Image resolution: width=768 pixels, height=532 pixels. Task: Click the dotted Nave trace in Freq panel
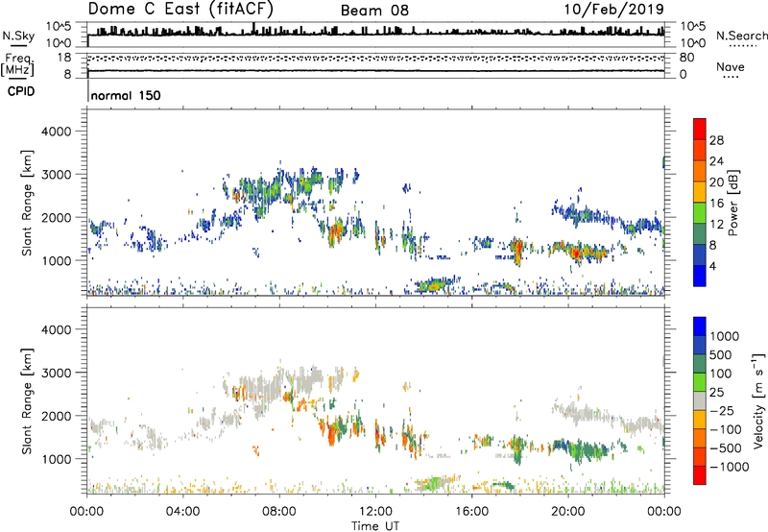(375, 59)
